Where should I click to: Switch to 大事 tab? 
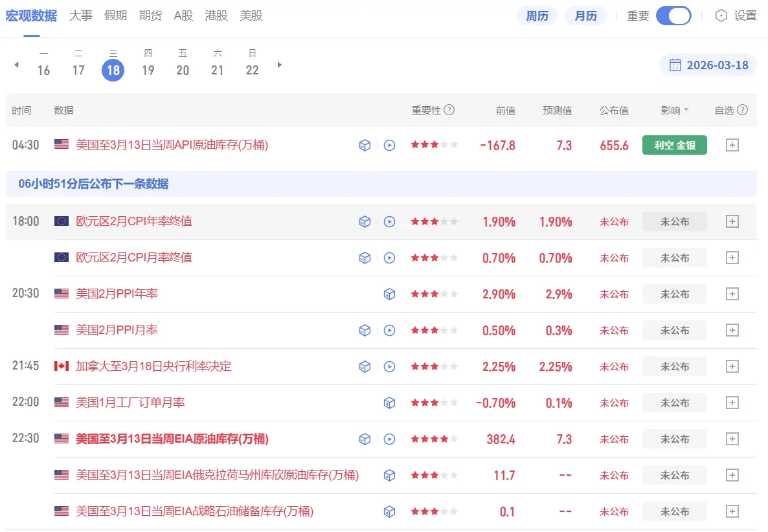[81, 16]
